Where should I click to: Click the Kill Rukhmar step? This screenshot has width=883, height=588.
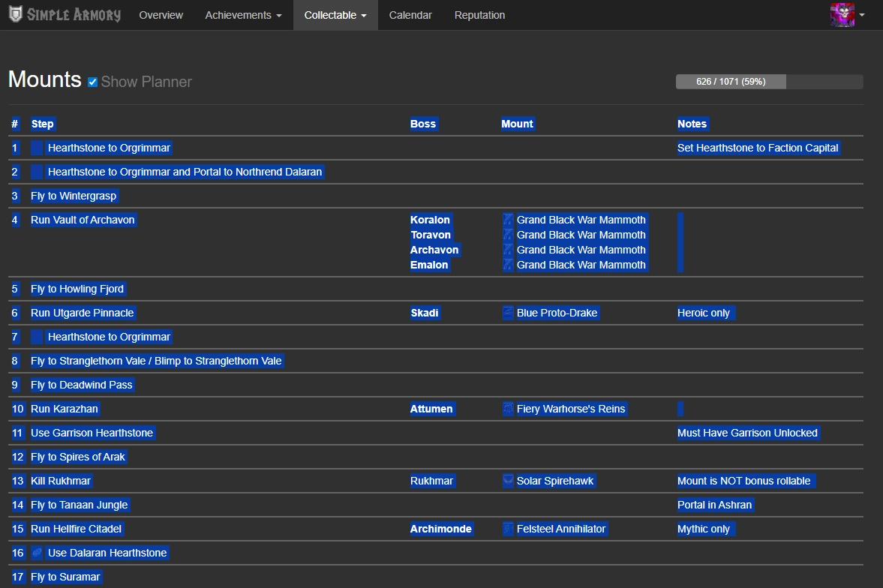click(x=60, y=481)
